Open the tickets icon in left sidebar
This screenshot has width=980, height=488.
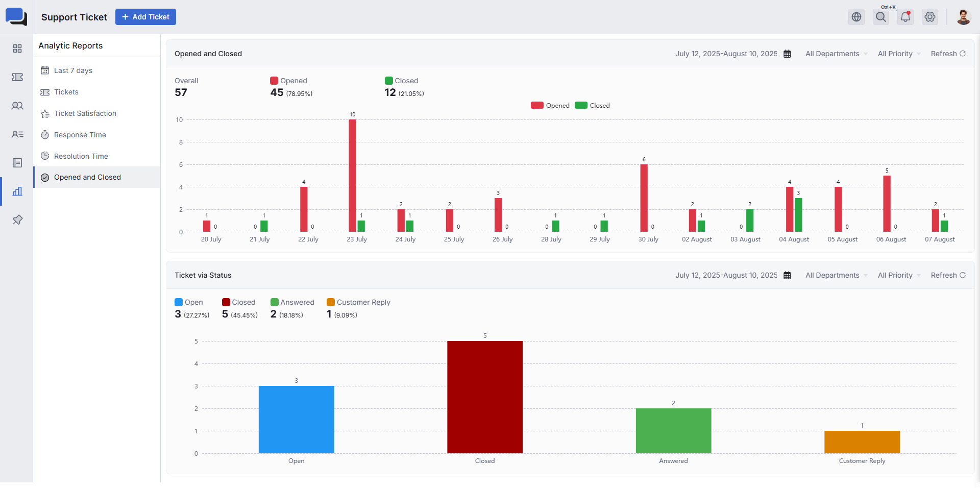(x=17, y=77)
